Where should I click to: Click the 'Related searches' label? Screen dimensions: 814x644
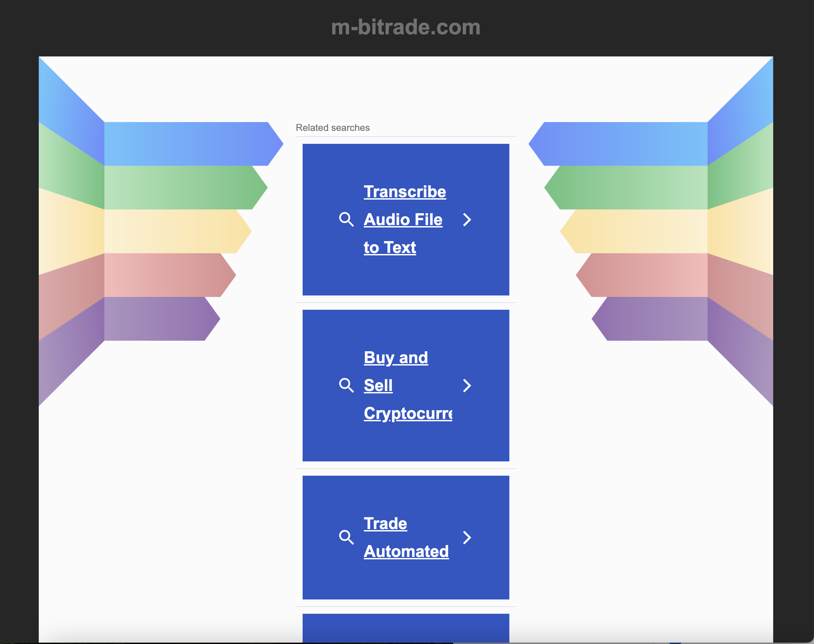(x=332, y=128)
